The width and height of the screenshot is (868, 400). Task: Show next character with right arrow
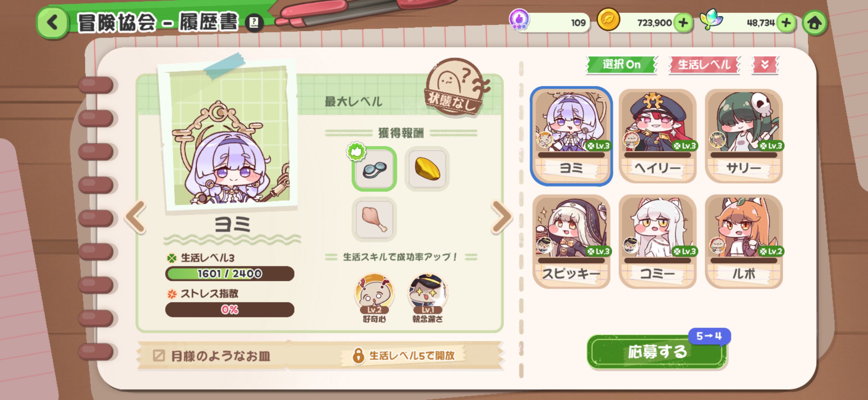(501, 217)
